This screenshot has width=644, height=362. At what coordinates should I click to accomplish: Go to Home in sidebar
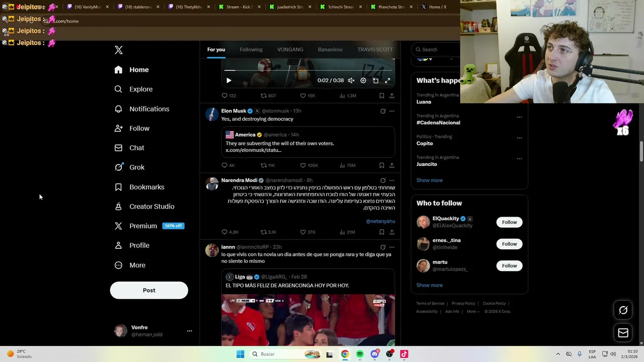click(132, 70)
